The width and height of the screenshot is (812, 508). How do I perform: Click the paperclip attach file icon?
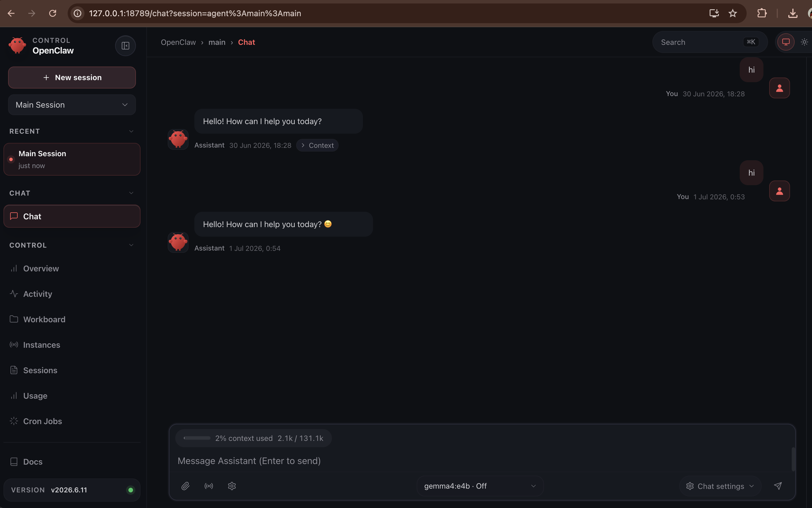[x=185, y=486]
